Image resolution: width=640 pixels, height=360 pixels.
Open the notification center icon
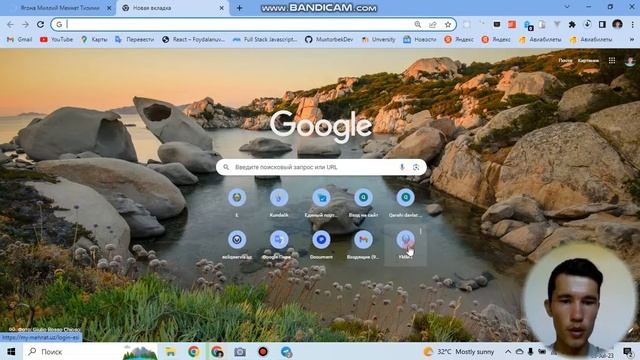[628, 351]
